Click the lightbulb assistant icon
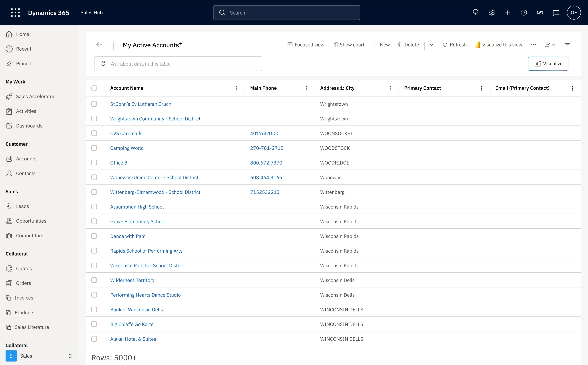Screen dimensions: 588x365 click(475, 13)
